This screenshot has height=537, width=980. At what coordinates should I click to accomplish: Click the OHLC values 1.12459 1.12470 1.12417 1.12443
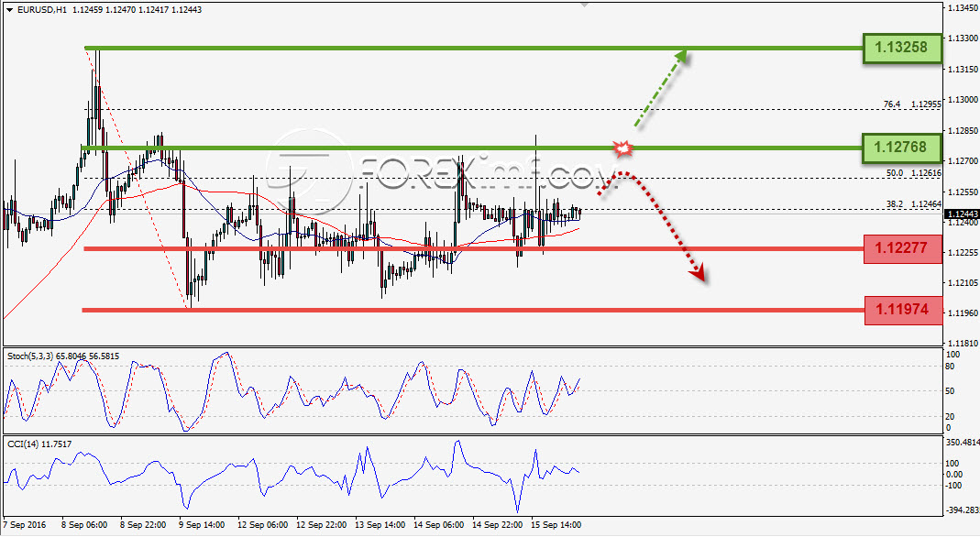138,10
